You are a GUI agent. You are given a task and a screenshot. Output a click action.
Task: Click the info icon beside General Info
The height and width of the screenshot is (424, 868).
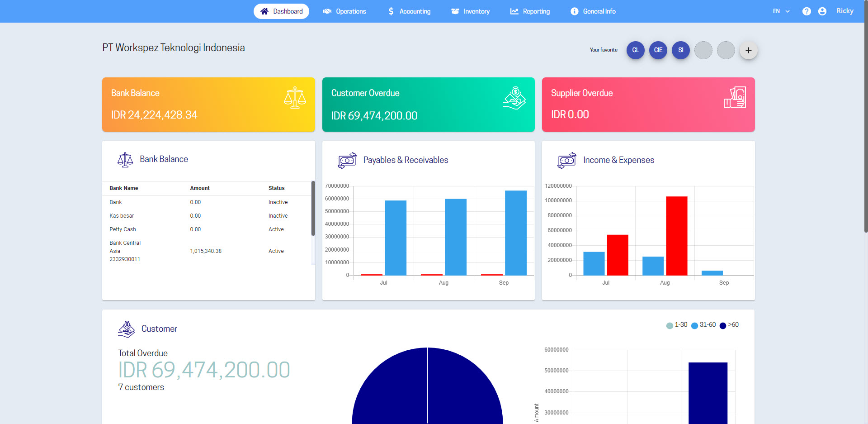[575, 11]
